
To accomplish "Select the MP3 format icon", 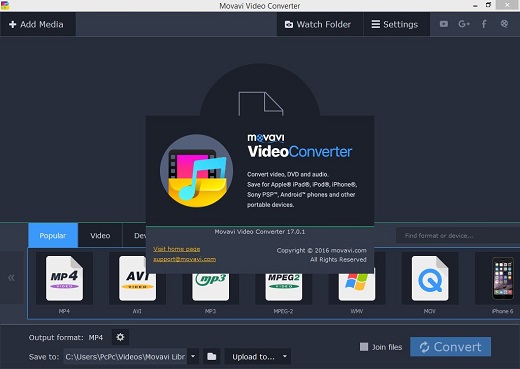I will pos(210,287).
